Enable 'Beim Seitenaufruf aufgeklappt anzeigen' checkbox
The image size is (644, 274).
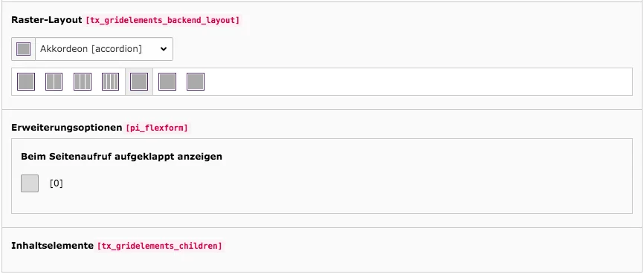[30, 183]
